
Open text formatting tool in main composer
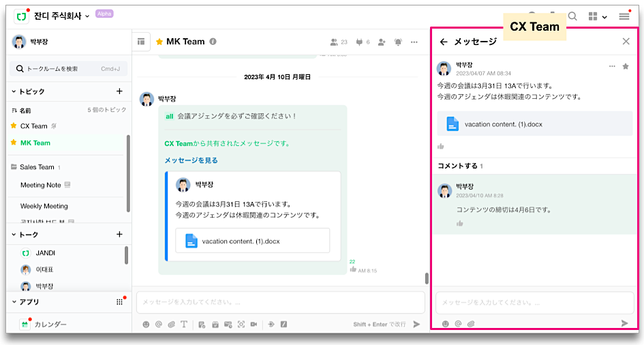(184, 324)
